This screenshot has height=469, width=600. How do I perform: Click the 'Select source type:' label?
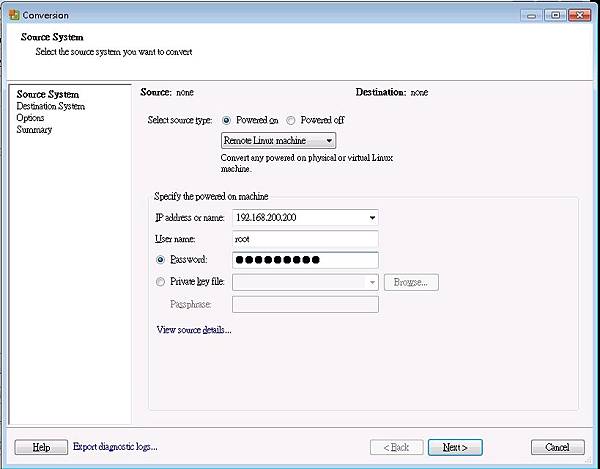pyautogui.click(x=180, y=120)
